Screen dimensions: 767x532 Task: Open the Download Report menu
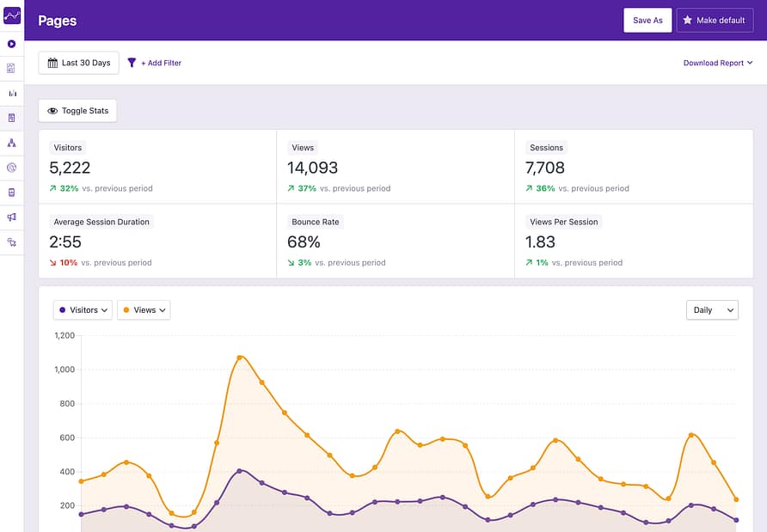click(718, 63)
